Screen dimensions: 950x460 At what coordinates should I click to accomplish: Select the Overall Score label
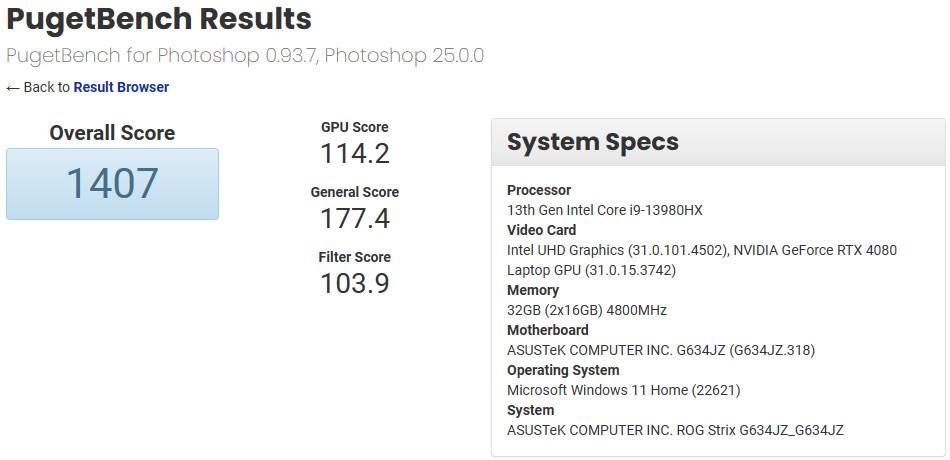[112, 133]
